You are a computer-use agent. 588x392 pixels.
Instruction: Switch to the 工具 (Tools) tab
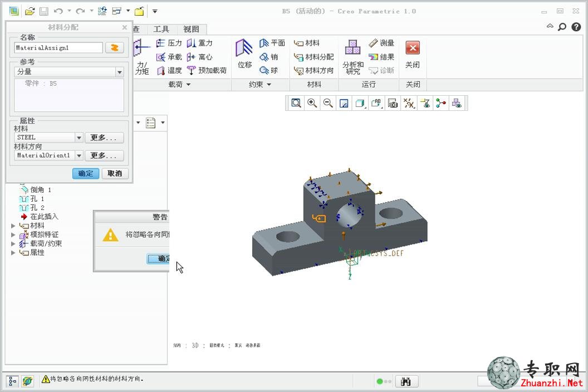pyautogui.click(x=161, y=29)
